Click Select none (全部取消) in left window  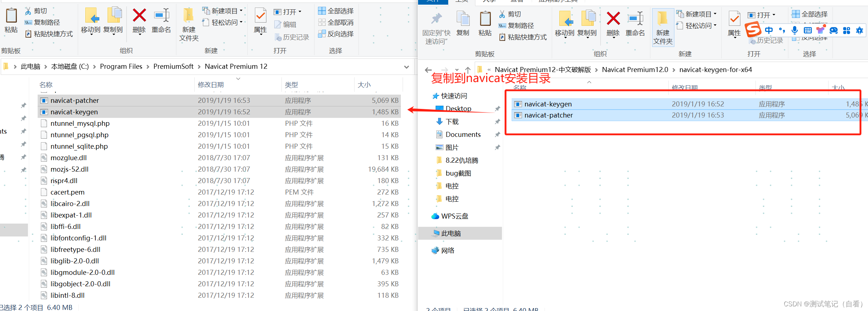tap(336, 22)
